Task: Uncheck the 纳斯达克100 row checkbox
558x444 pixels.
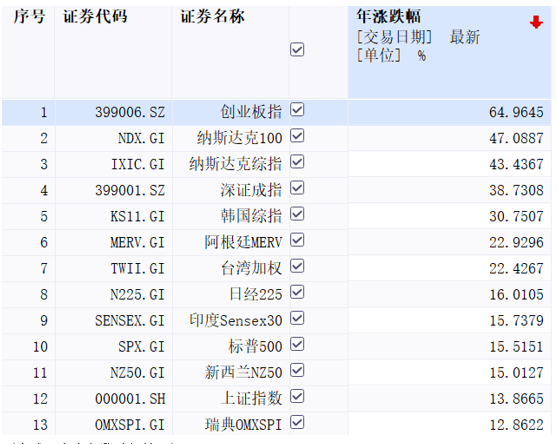Action: (297, 136)
